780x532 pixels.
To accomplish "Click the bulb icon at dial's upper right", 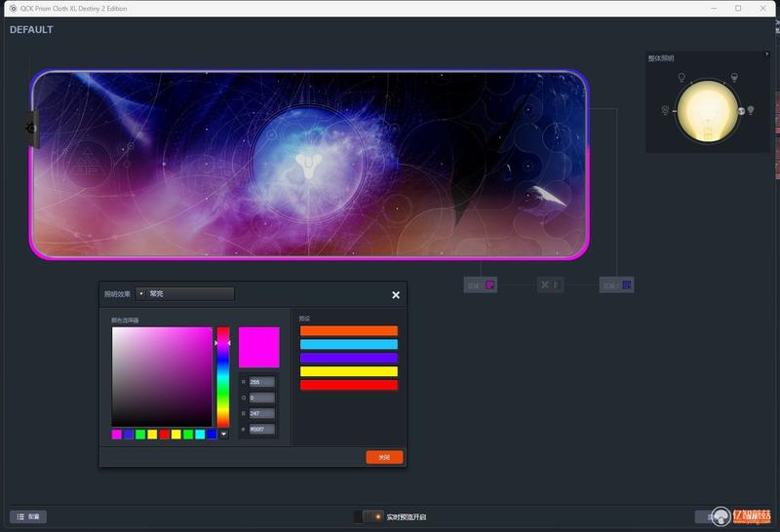I will coord(734,77).
